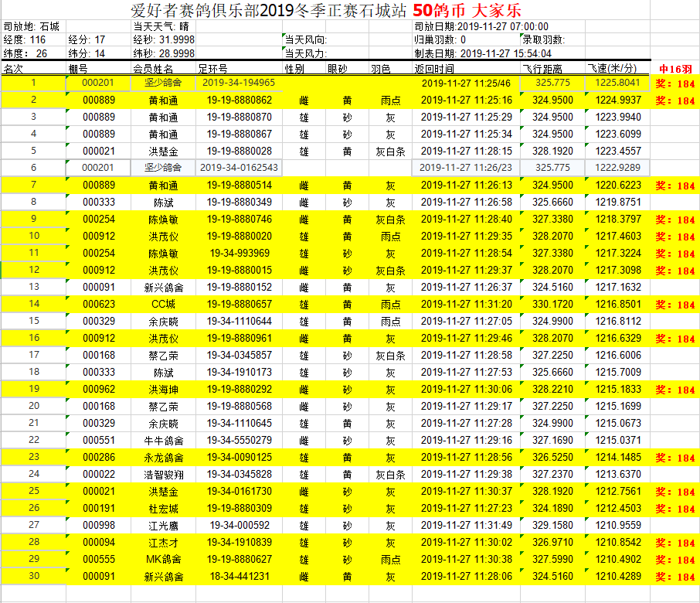Click the 50鸽币 大家乐 red heading text

point(467,10)
